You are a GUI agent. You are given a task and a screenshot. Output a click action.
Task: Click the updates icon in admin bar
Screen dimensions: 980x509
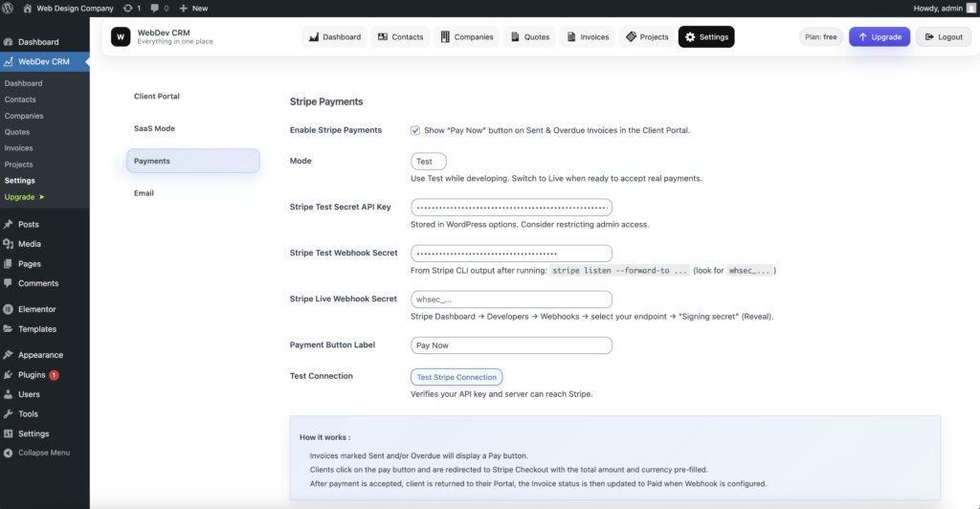click(x=128, y=8)
